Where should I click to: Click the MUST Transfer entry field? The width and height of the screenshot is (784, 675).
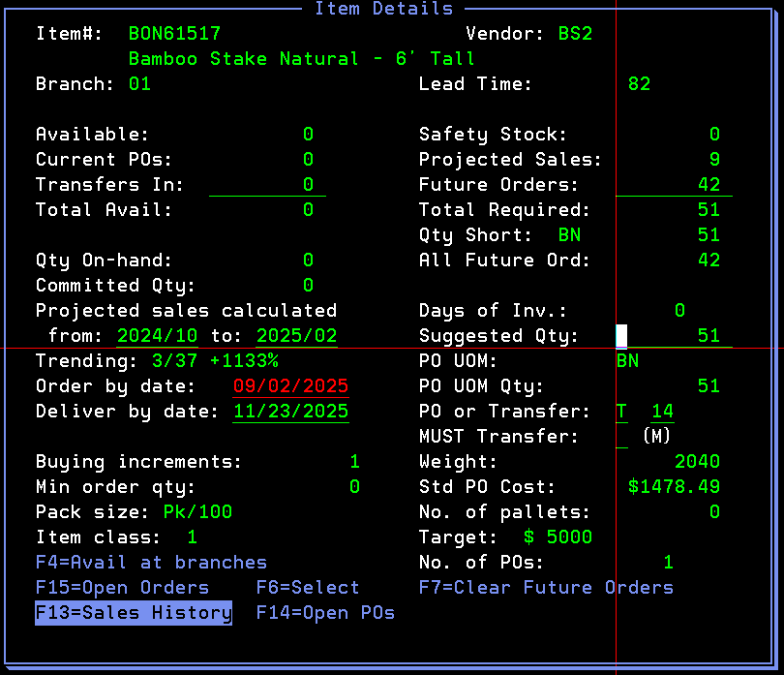point(621,437)
